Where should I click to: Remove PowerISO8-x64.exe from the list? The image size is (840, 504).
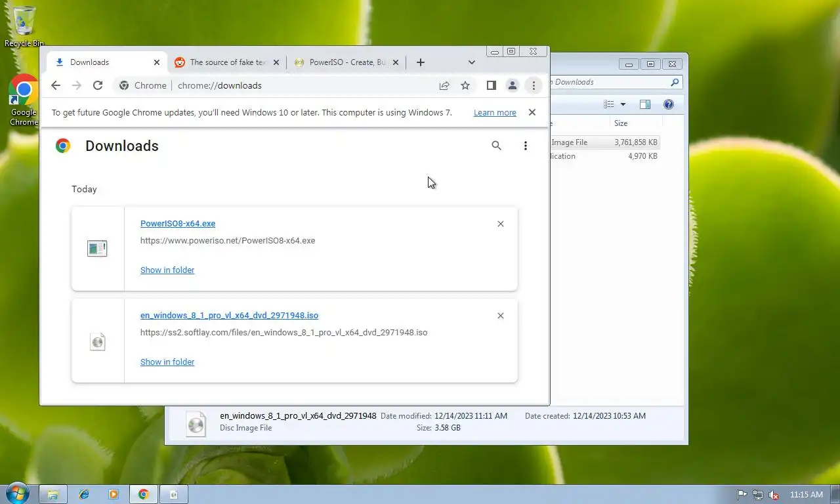coord(501,224)
